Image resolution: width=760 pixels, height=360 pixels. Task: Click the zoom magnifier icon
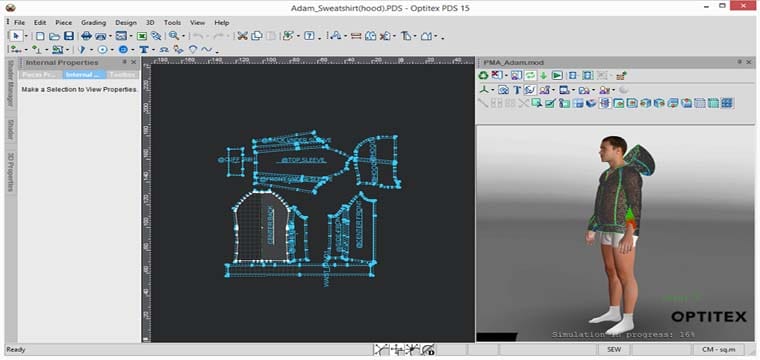click(173, 36)
